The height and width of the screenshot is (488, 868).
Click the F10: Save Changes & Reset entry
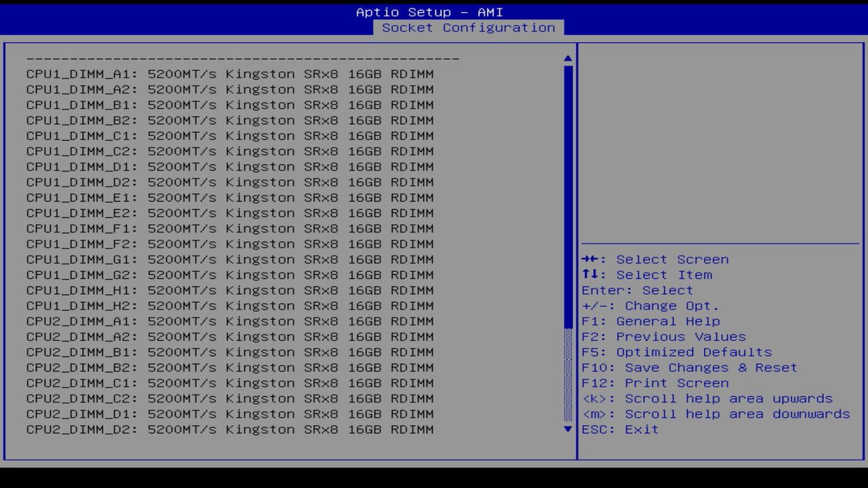689,367
